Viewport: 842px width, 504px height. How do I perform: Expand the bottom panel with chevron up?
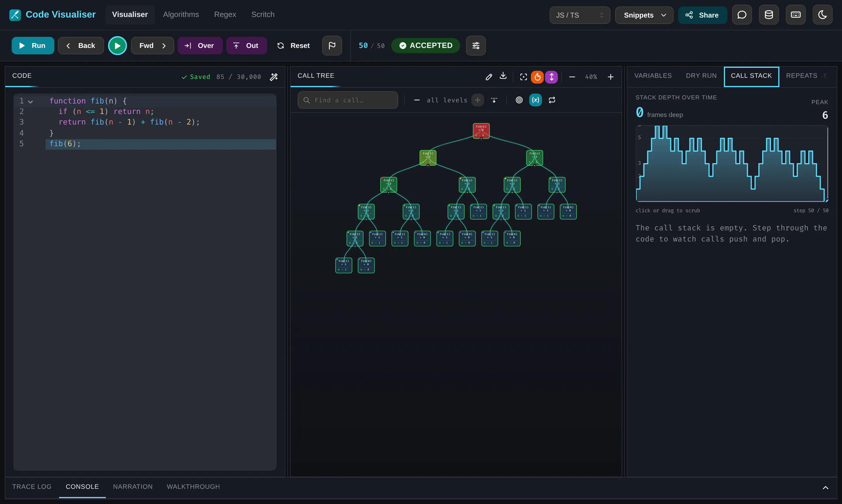pos(825,488)
